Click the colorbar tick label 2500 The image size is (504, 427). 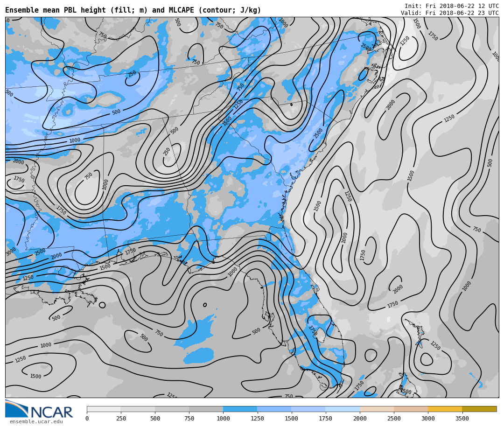click(394, 418)
